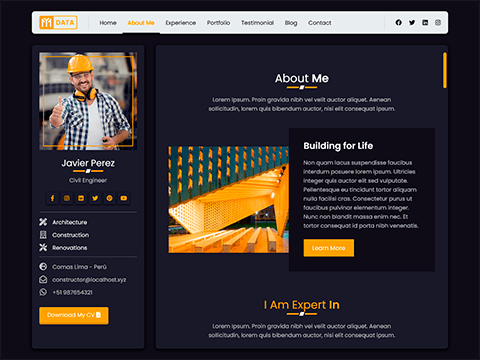480x360 pixels.
Task: Open LinkedIn icon in top navbar
Action: pyautogui.click(x=425, y=23)
